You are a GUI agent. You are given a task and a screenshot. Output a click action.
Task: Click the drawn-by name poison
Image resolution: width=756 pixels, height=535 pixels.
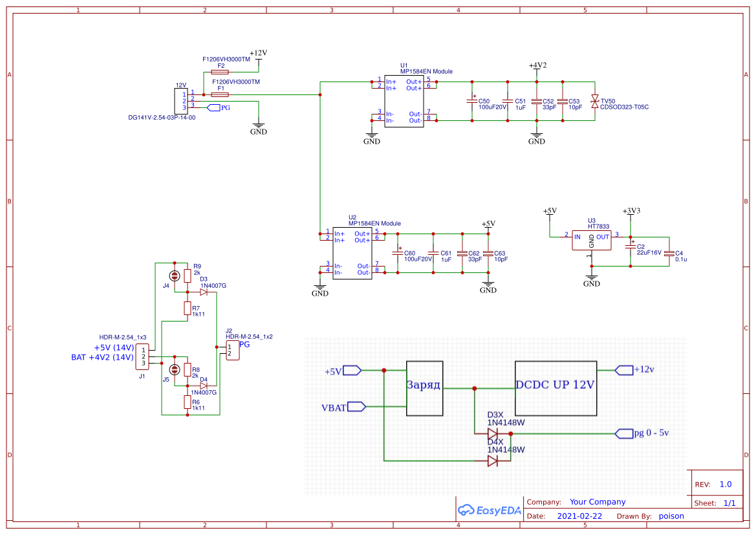(671, 516)
